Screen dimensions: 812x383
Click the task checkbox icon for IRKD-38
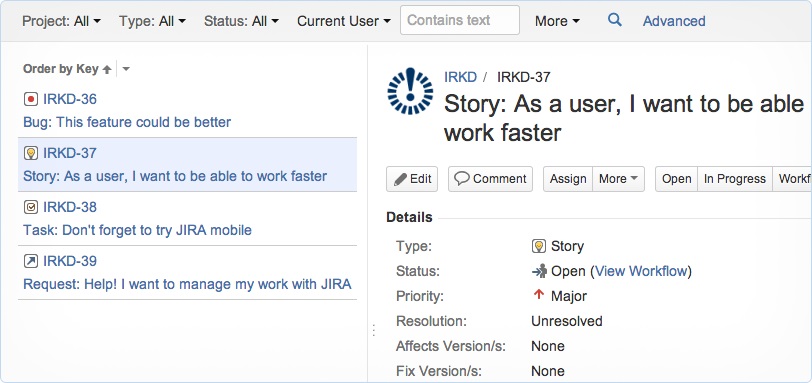point(31,207)
